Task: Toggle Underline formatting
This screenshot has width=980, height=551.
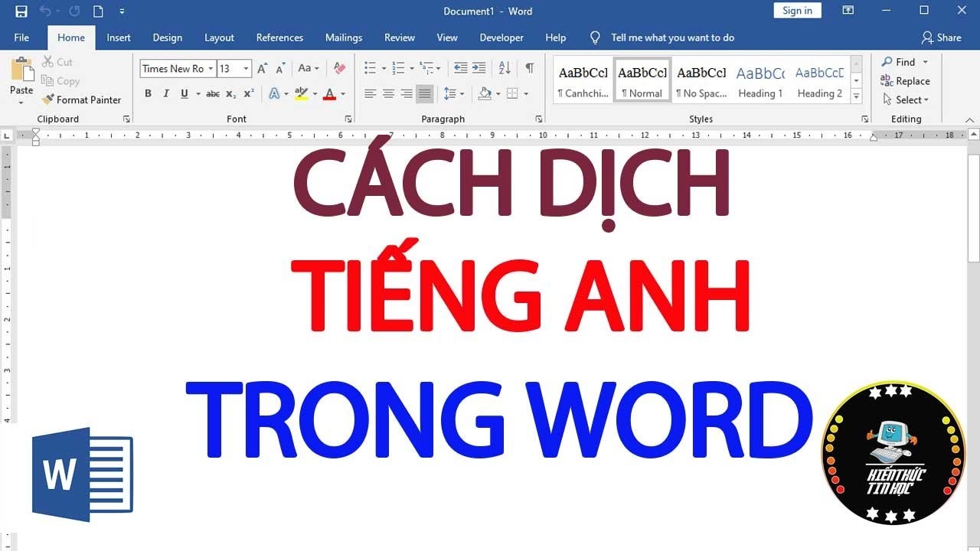Action: [x=185, y=93]
